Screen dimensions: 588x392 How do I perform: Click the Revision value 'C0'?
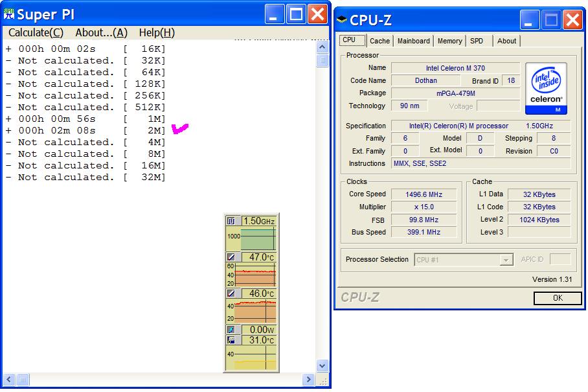point(554,151)
